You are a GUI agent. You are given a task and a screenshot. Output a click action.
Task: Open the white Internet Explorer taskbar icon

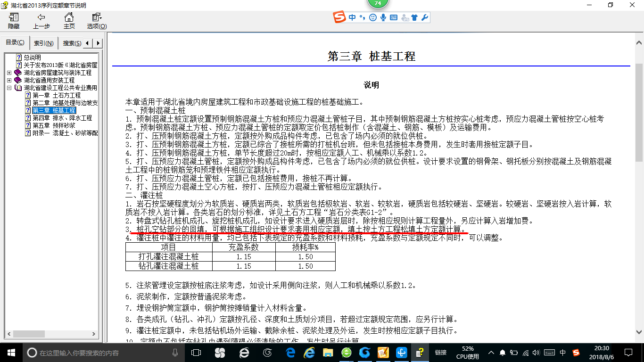point(244,352)
